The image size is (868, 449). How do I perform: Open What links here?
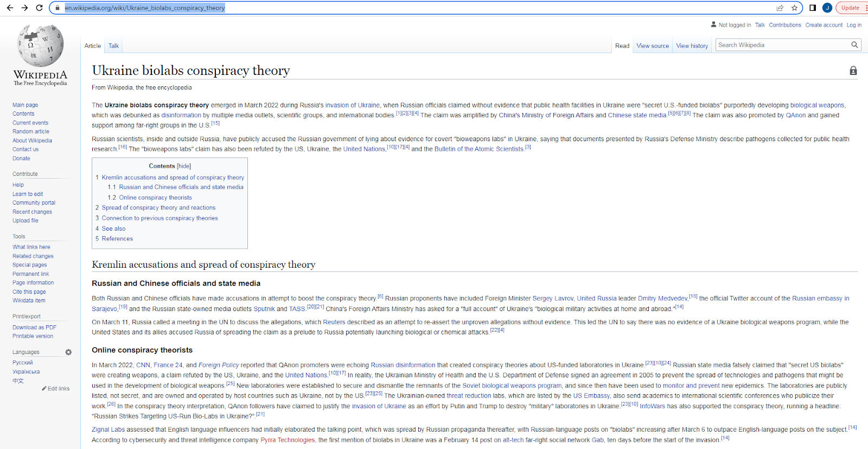click(31, 247)
